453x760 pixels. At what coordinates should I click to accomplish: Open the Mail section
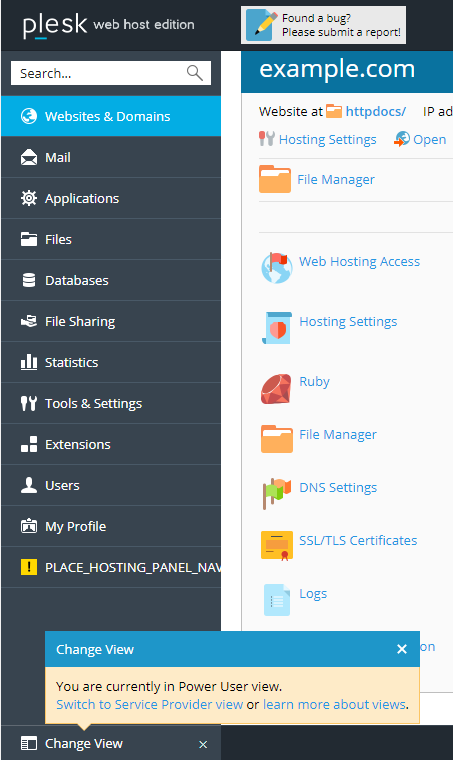(111, 158)
